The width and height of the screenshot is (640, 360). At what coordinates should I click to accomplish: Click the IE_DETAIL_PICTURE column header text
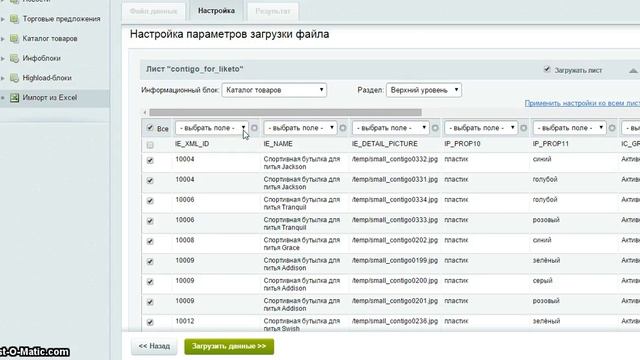384,144
